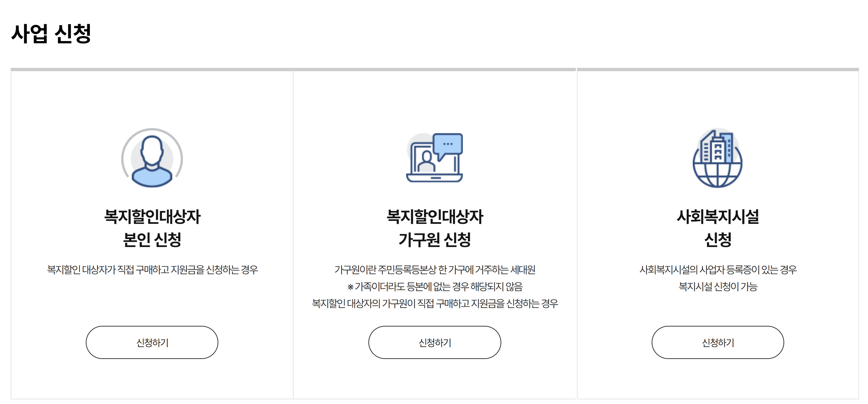Screen dimensions: 868x404
Task: Select the 복지할인대상자 가구원 신청 heading
Action: tap(435, 228)
